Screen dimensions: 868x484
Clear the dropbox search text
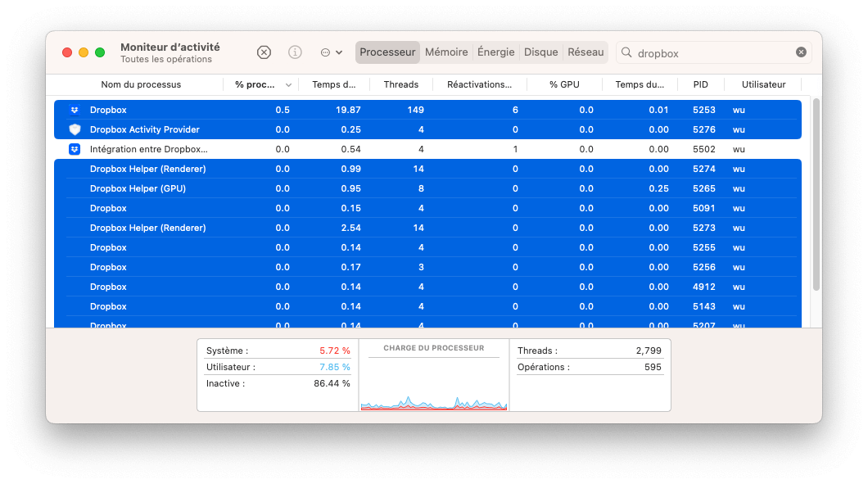[x=801, y=52]
